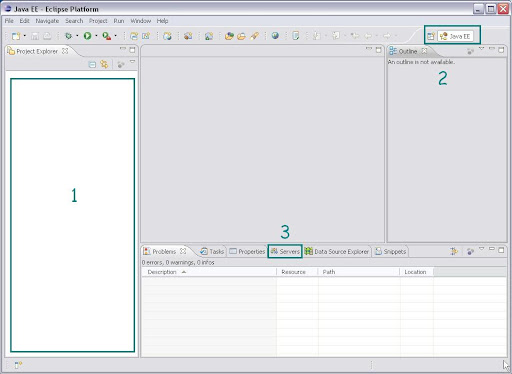This screenshot has height=374, width=512.
Task: Click the Resource column header
Action: click(x=297, y=272)
